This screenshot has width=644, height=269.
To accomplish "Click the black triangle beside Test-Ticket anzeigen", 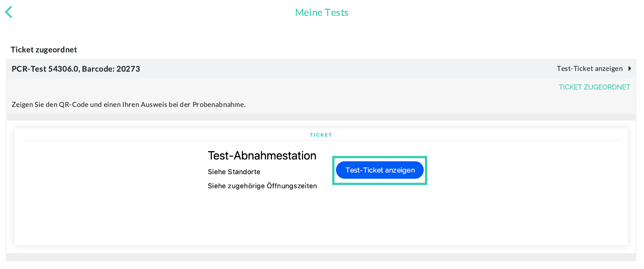I will click(630, 68).
